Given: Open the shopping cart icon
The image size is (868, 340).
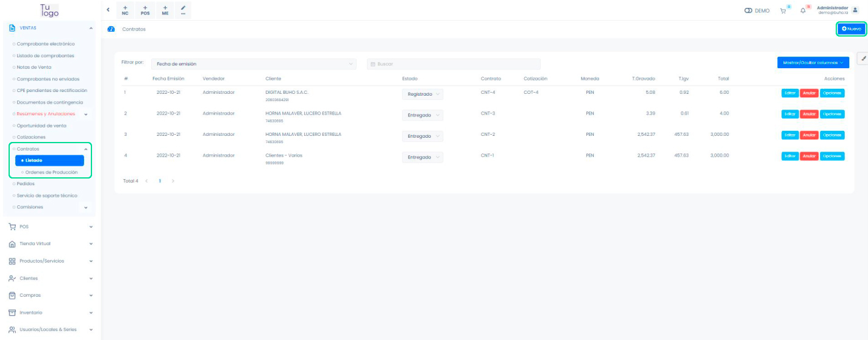Looking at the screenshot, I should (x=783, y=10).
